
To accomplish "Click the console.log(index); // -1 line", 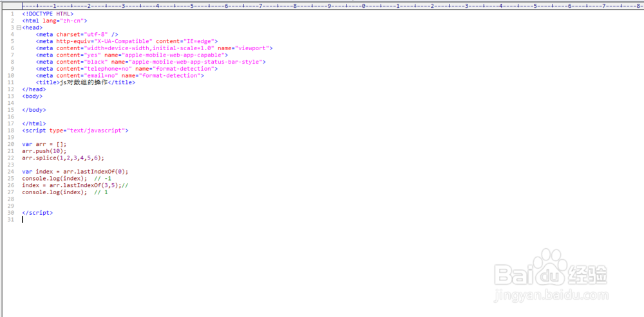I will point(66,178).
